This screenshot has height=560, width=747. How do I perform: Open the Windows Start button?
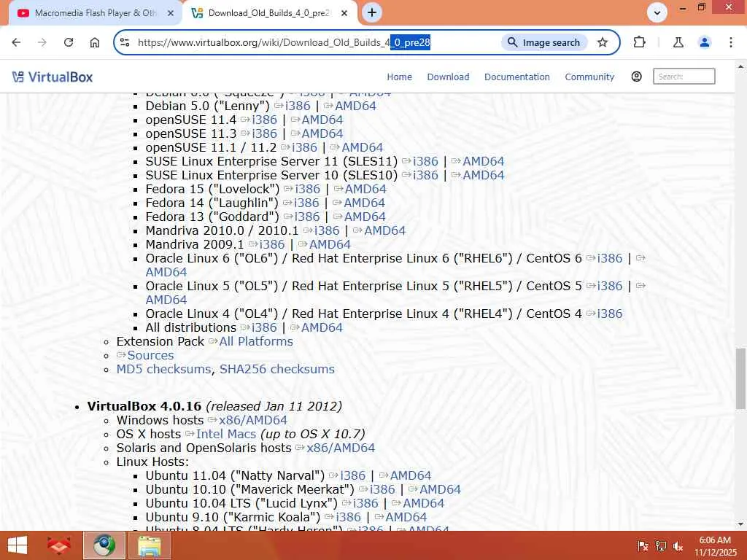[18, 545]
